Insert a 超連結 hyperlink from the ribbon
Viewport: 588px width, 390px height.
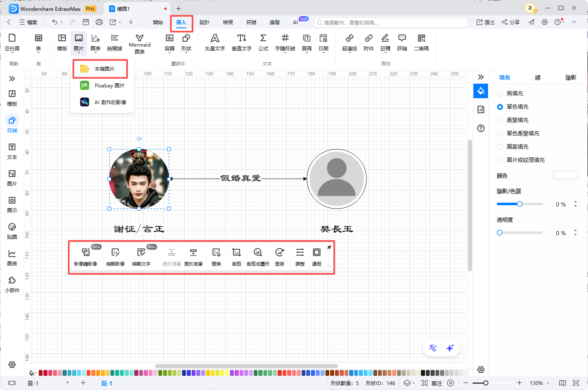[x=349, y=42]
